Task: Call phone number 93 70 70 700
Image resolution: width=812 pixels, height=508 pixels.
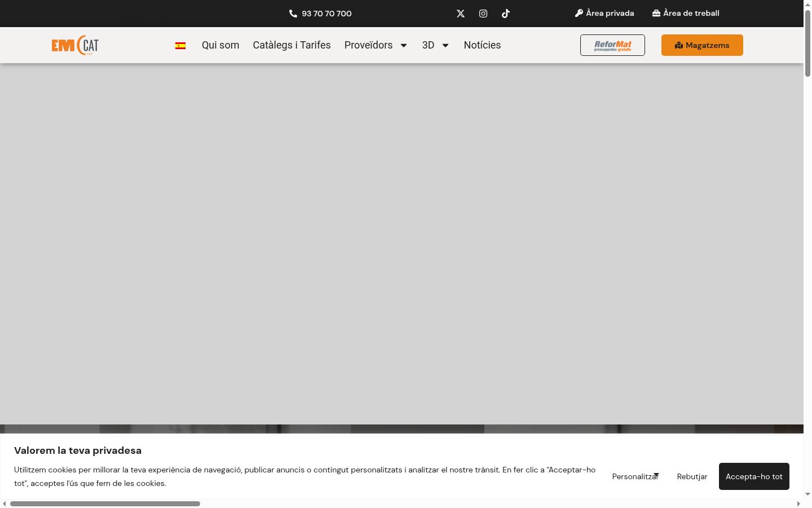Action: point(326,14)
